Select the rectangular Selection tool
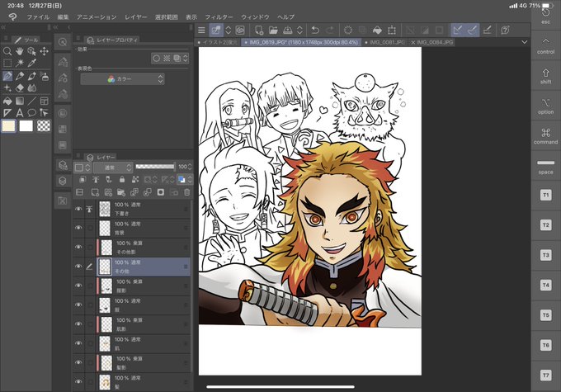The height and width of the screenshot is (392, 561). click(7, 64)
